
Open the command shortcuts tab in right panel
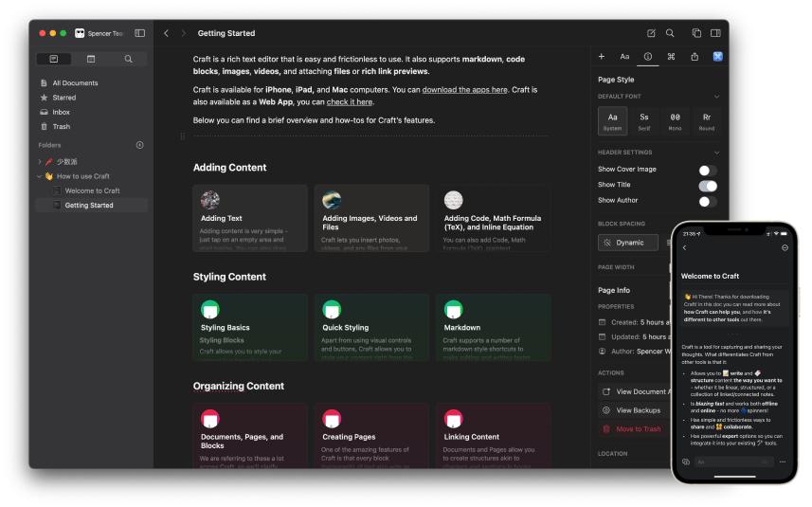(671, 57)
